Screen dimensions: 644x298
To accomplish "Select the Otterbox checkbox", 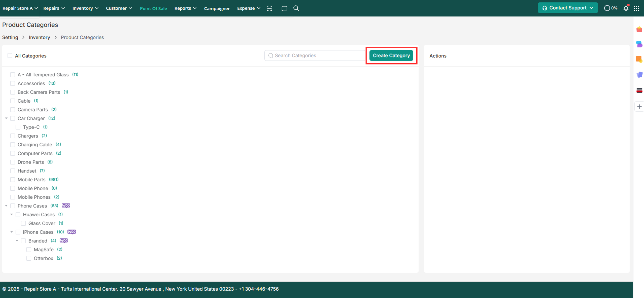I will [29, 258].
